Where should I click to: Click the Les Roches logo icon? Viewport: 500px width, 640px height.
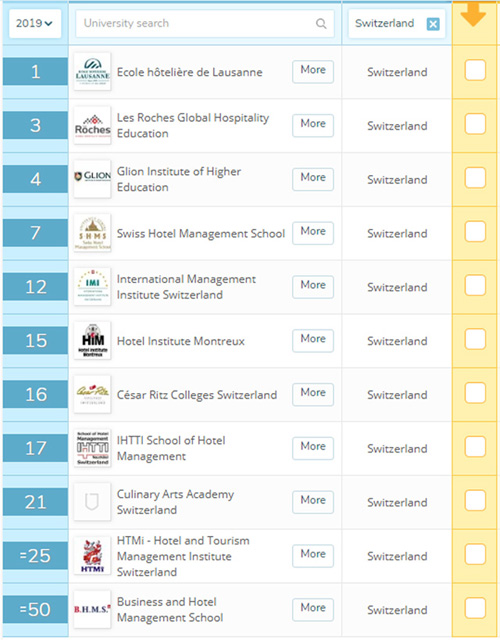[92, 125]
